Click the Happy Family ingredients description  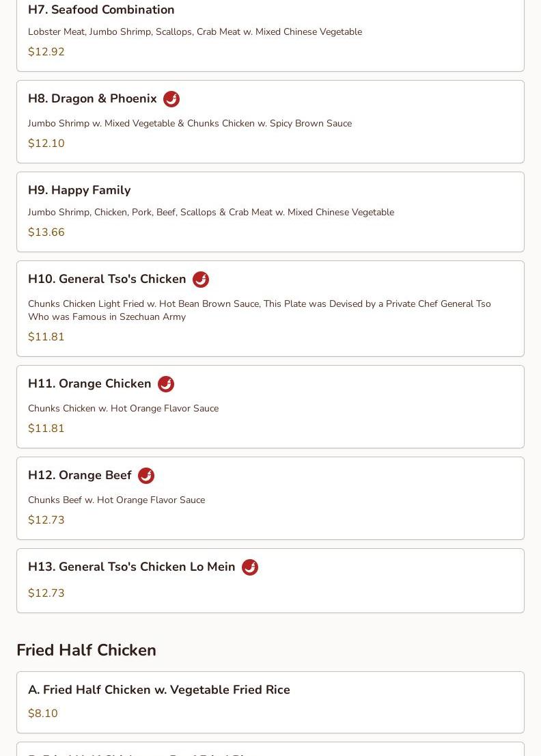coord(211,212)
